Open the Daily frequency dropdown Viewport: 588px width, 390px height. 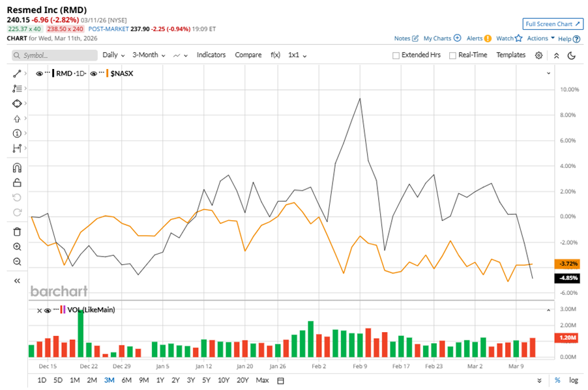click(113, 55)
